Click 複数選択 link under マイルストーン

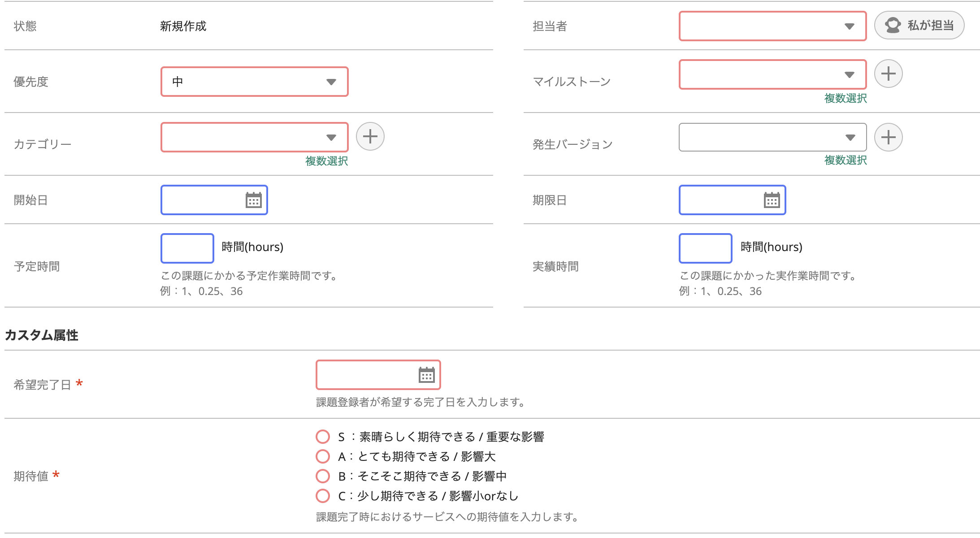coord(845,98)
